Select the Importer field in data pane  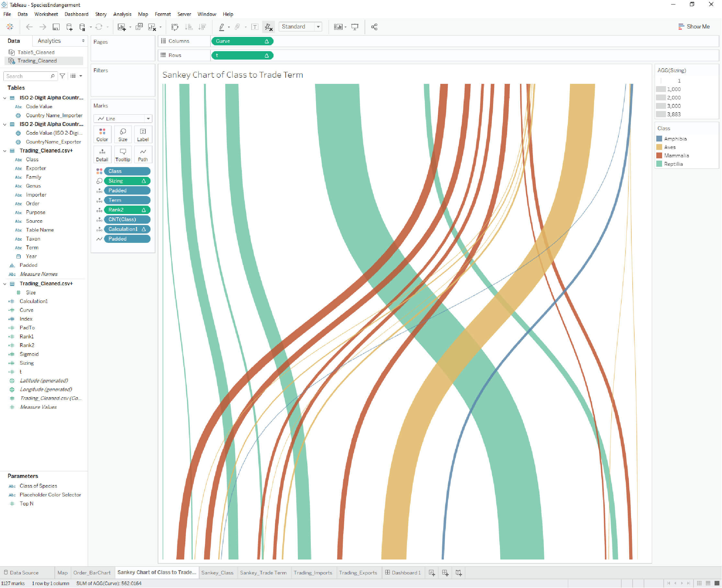pos(36,195)
